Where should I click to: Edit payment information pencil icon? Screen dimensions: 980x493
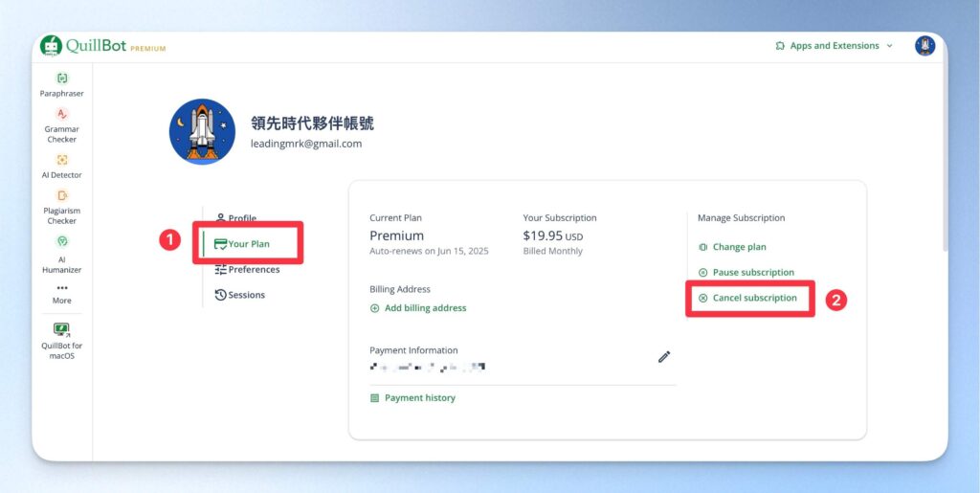coord(664,357)
